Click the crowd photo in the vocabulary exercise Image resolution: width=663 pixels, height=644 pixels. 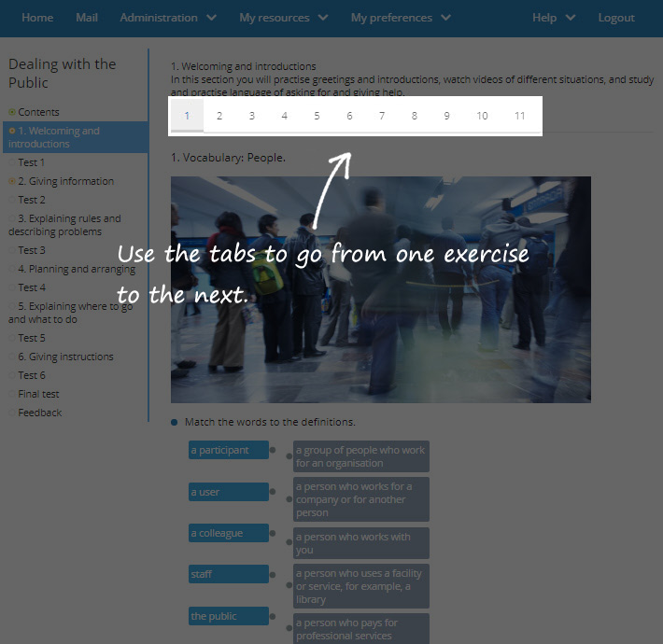[x=380, y=289]
